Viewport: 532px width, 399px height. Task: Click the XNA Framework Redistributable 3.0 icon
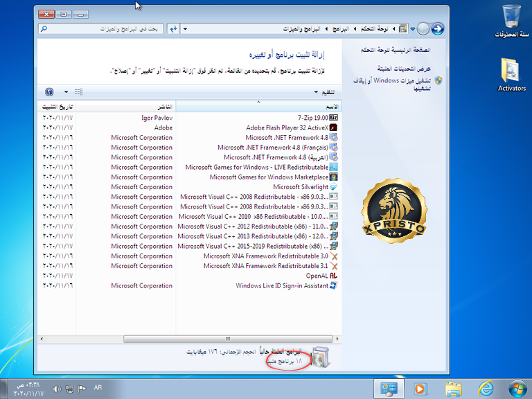(333, 256)
